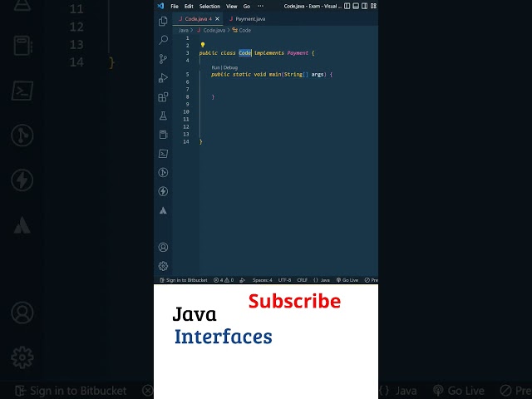Click the Code class breadcrumb symbol
Image resolution: width=532 pixels, height=399 pixels.
[244, 30]
